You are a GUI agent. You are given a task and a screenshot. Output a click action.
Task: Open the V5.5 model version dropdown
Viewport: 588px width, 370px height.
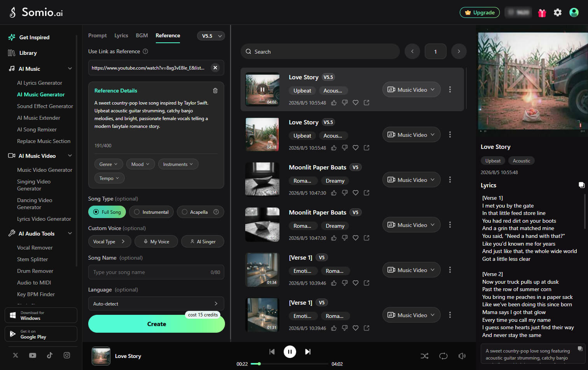(211, 36)
